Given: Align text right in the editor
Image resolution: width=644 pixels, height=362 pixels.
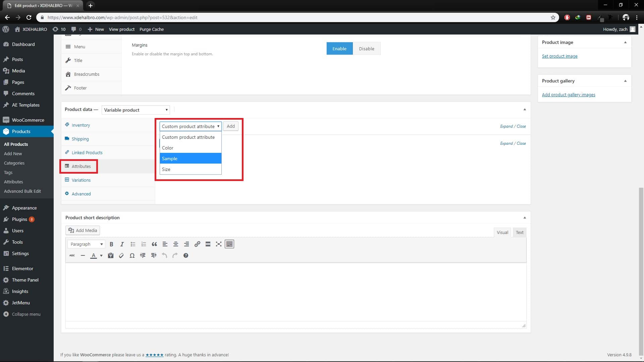Looking at the screenshot, I should 186,244.
